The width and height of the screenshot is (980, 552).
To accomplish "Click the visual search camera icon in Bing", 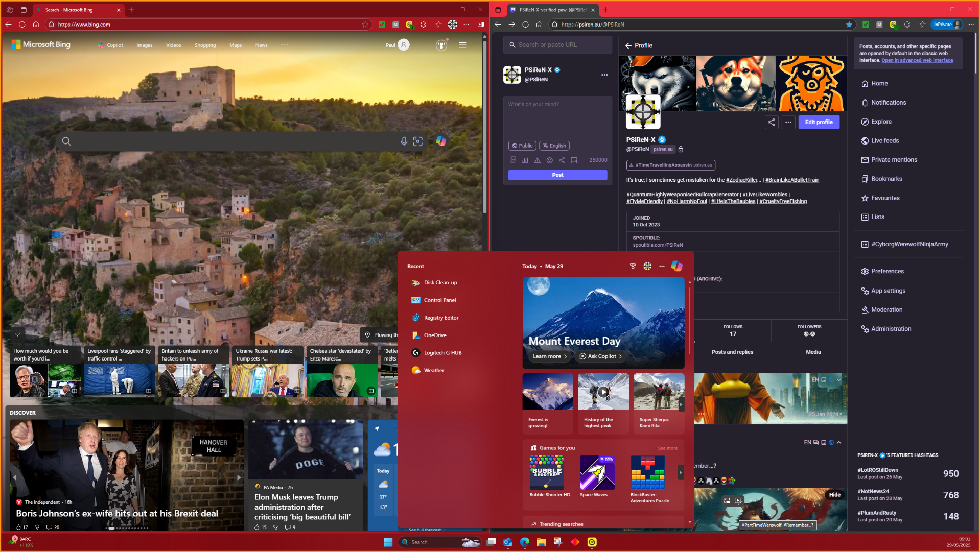I will (x=418, y=141).
